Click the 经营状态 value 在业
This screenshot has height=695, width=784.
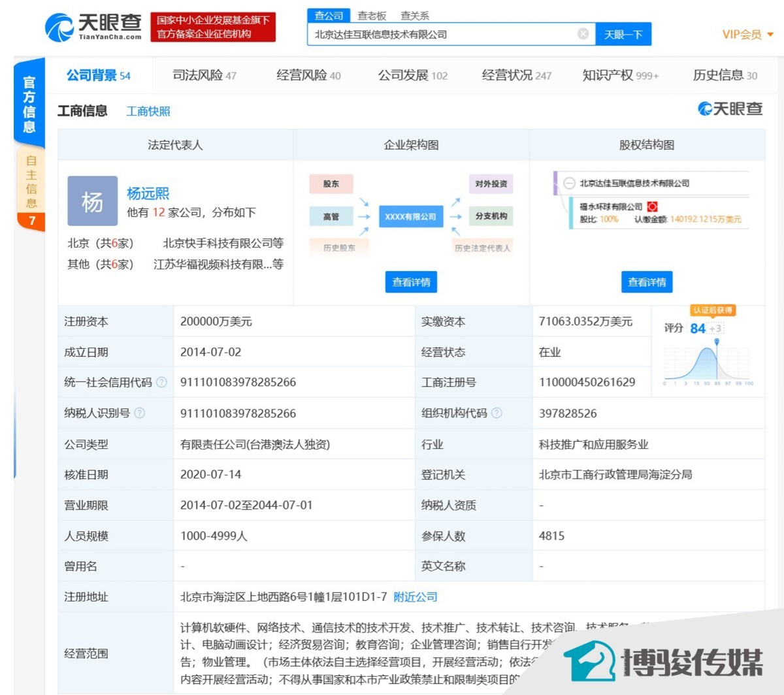[549, 352]
